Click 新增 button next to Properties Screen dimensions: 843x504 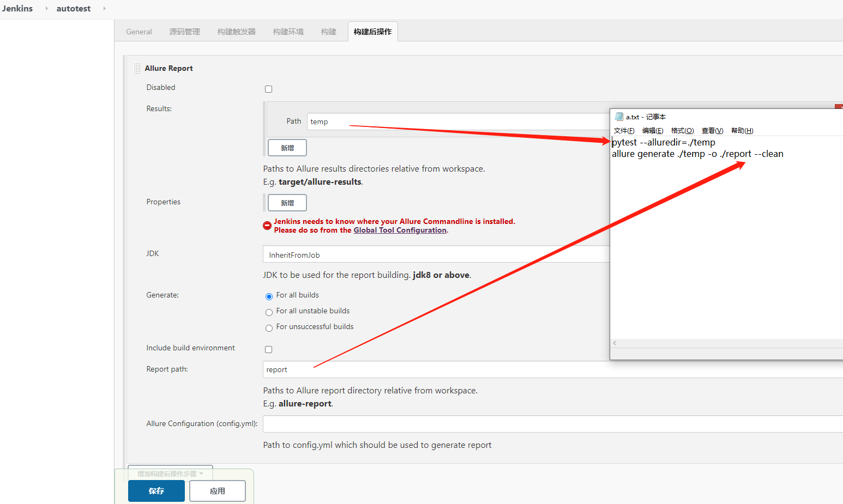tap(287, 203)
